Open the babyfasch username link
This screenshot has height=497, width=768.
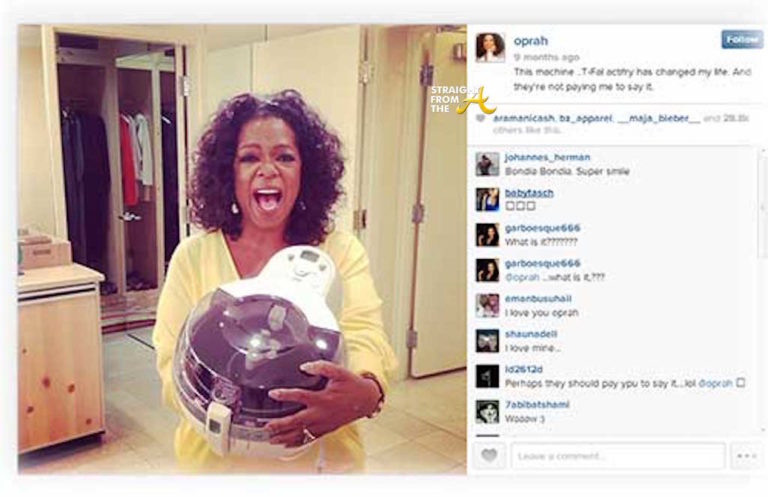pyautogui.click(x=529, y=193)
